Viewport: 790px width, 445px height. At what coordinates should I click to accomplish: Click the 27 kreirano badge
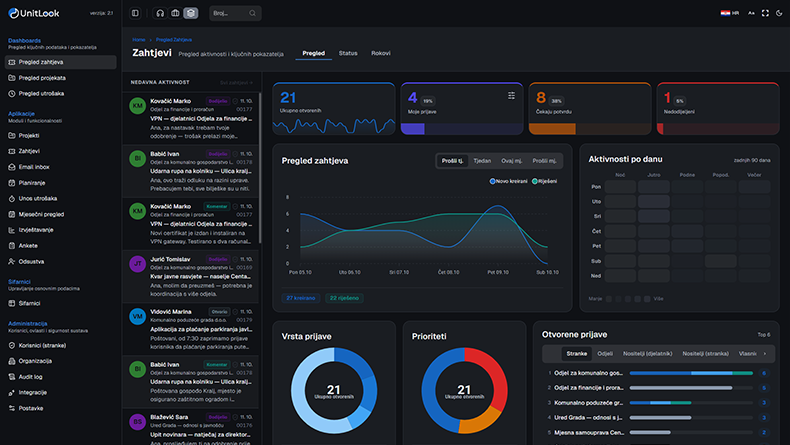point(301,298)
